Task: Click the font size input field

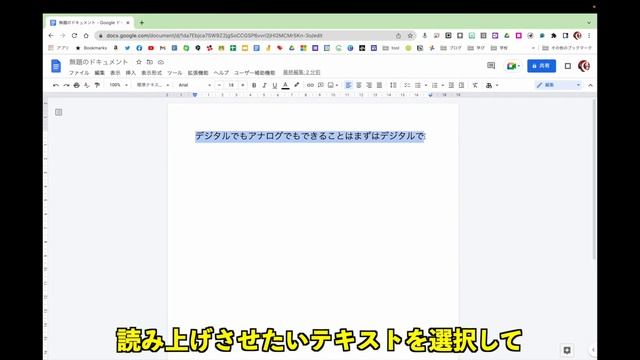Action: [231, 85]
